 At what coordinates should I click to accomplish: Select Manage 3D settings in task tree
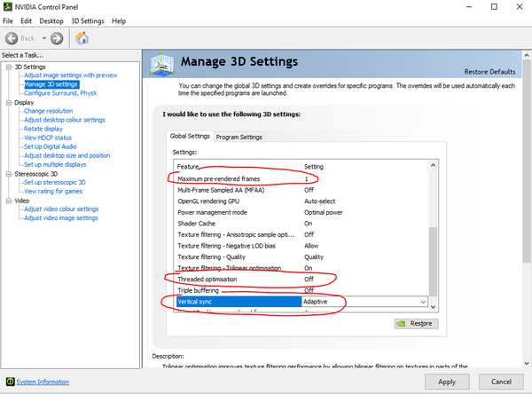click(x=51, y=84)
